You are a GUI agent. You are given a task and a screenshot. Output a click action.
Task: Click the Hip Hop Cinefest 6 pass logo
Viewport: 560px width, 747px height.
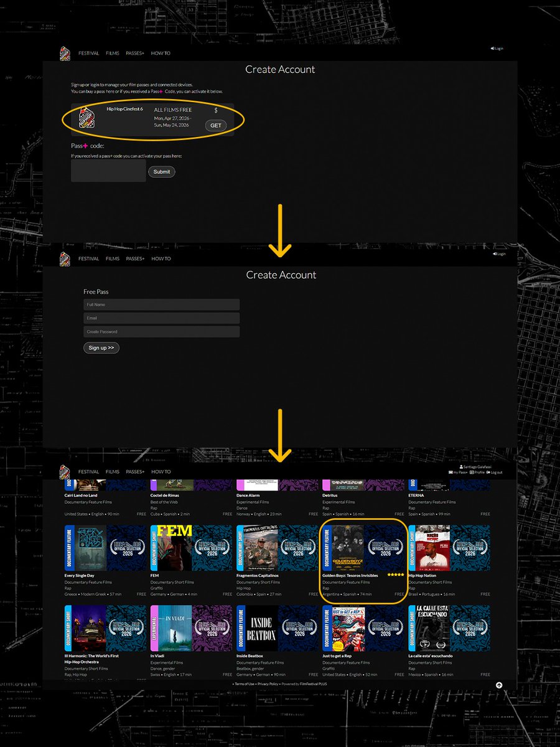click(86, 118)
